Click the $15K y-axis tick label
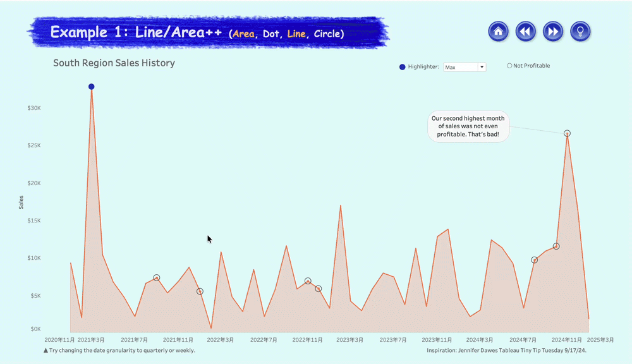Image resolution: width=632 pixels, height=364 pixels. [34, 221]
